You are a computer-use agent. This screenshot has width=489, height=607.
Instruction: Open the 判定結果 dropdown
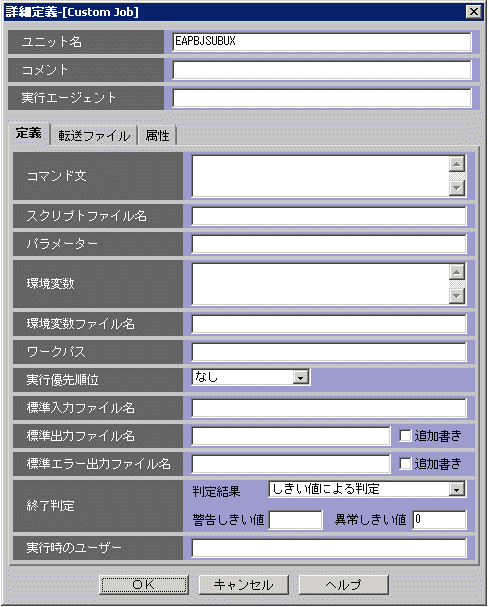click(367, 489)
